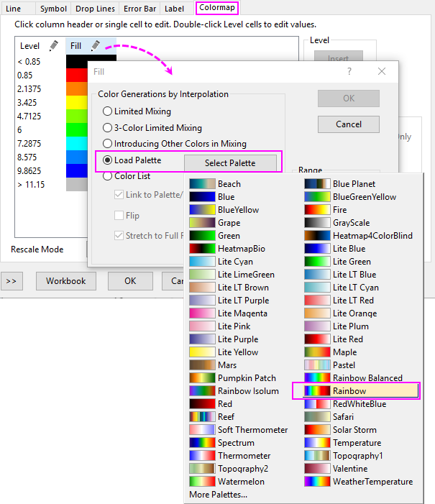The width and height of the screenshot is (435, 504).
Task: Select the Fire palette
Action: coord(326,210)
